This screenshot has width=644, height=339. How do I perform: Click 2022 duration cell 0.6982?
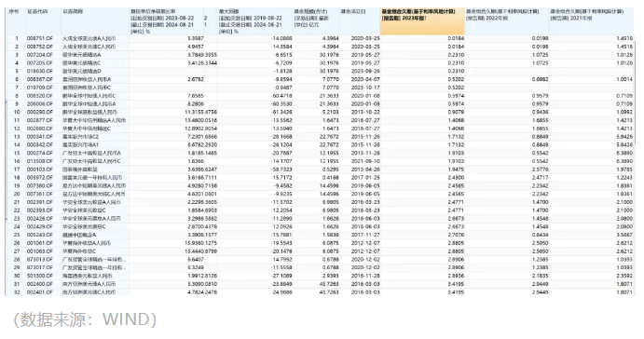pos(541,79)
